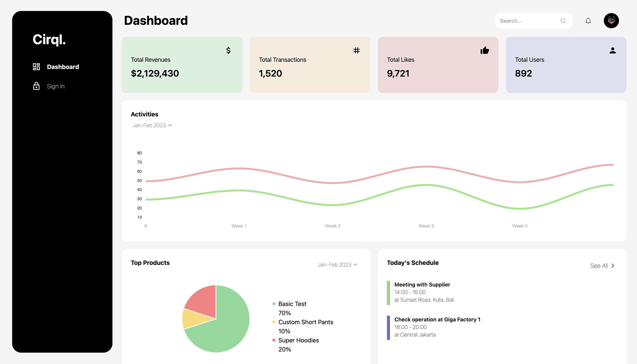Open the Jan-Feb 2023 dropdown in Activities

coord(152,125)
